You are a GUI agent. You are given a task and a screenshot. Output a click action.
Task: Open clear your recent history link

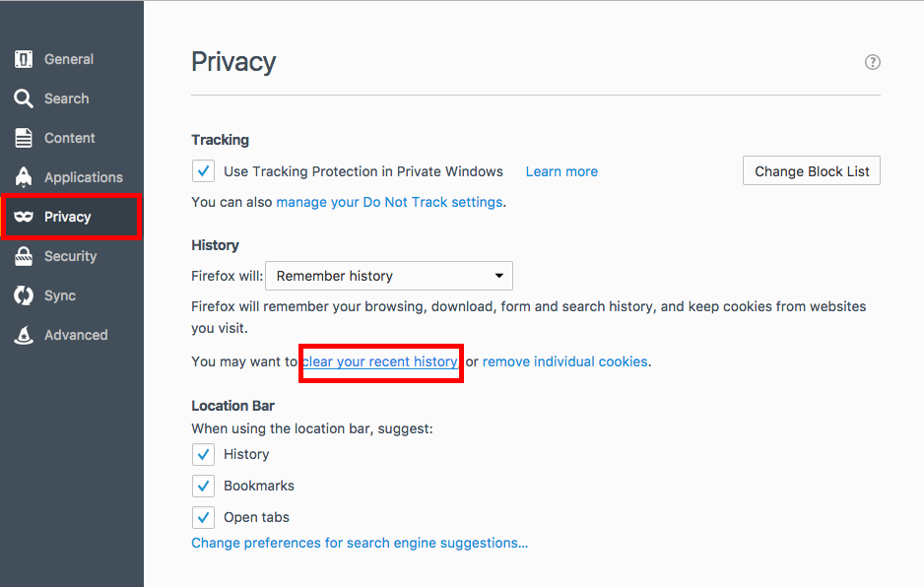(380, 361)
